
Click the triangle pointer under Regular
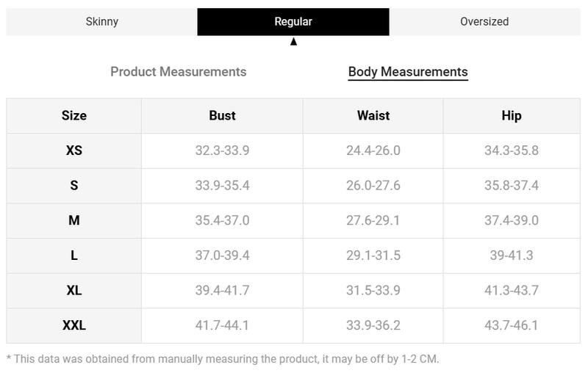tap(293, 41)
